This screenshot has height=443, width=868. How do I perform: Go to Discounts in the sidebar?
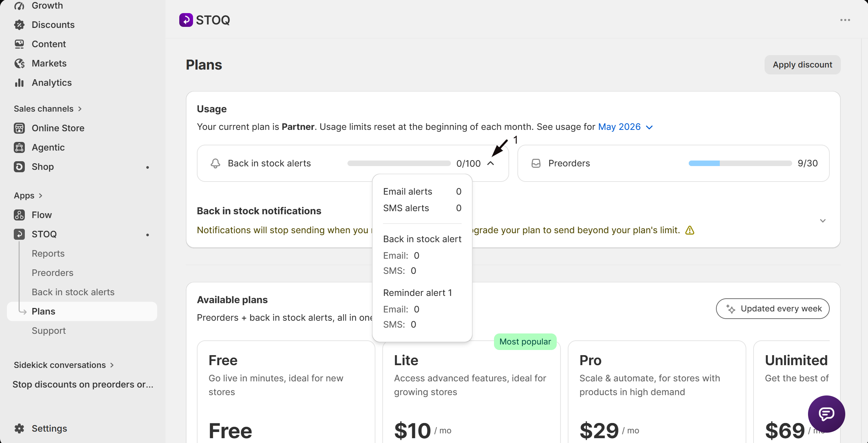tap(53, 25)
